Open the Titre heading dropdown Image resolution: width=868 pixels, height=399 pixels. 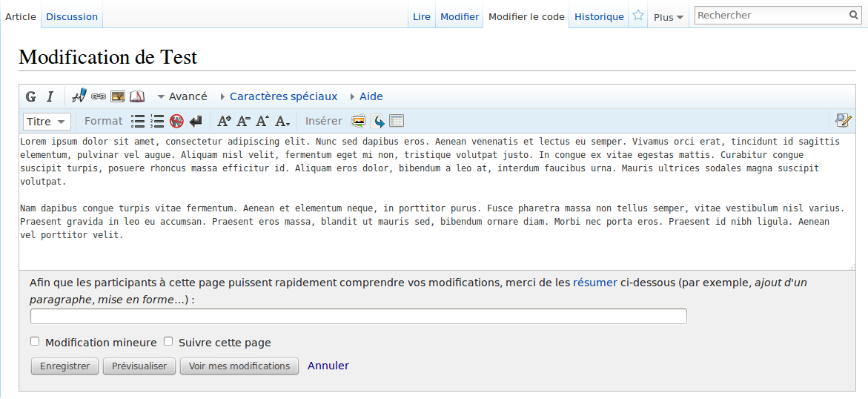[x=47, y=122]
